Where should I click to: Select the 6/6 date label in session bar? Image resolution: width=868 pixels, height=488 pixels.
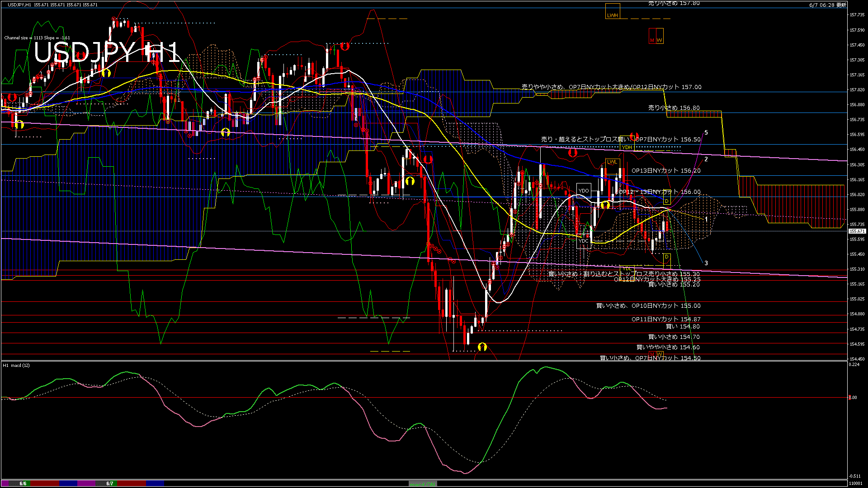[x=23, y=483]
